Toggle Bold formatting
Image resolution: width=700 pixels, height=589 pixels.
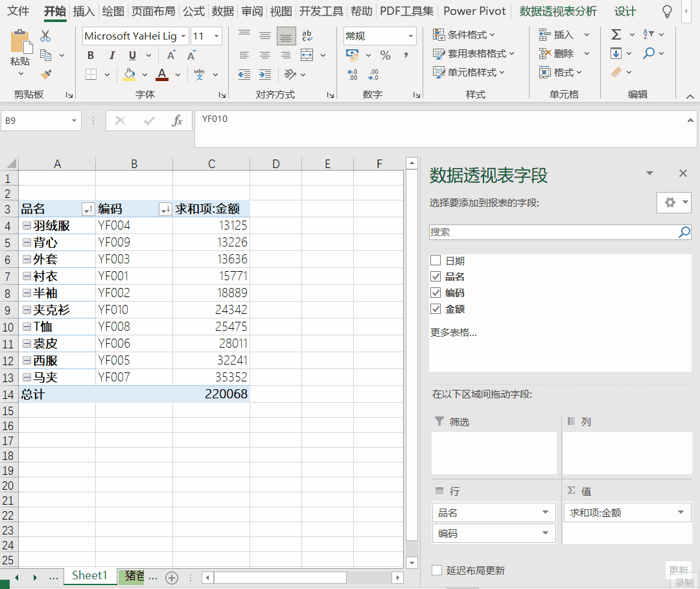(91, 55)
